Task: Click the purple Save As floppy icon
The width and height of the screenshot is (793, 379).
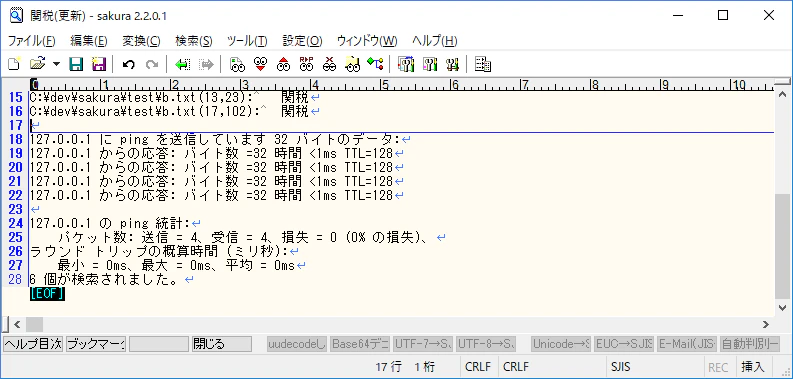Action: [x=99, y=64]
